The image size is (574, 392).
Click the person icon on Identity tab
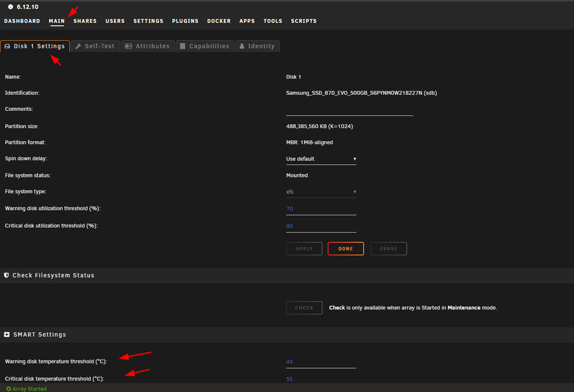(x=242, y=46)
